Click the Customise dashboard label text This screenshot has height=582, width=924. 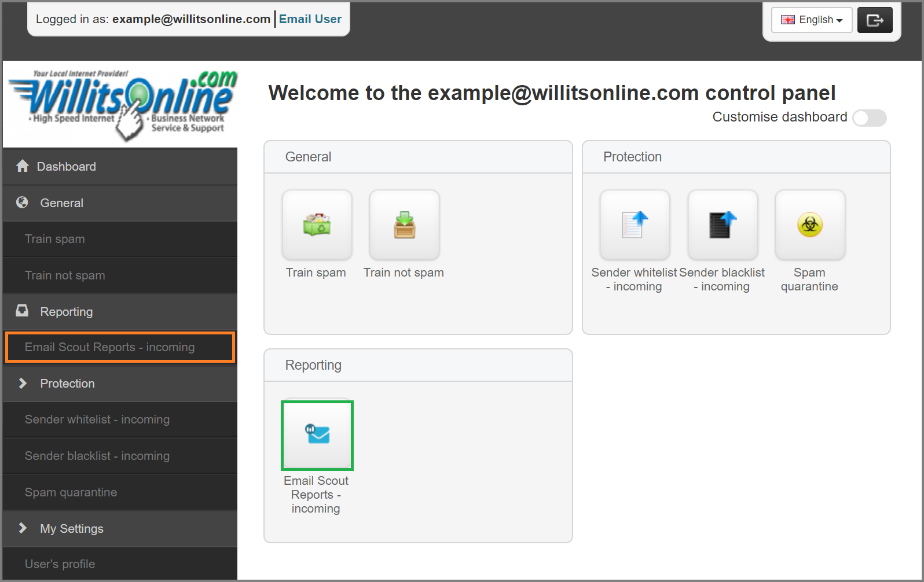tap(780, 117)
